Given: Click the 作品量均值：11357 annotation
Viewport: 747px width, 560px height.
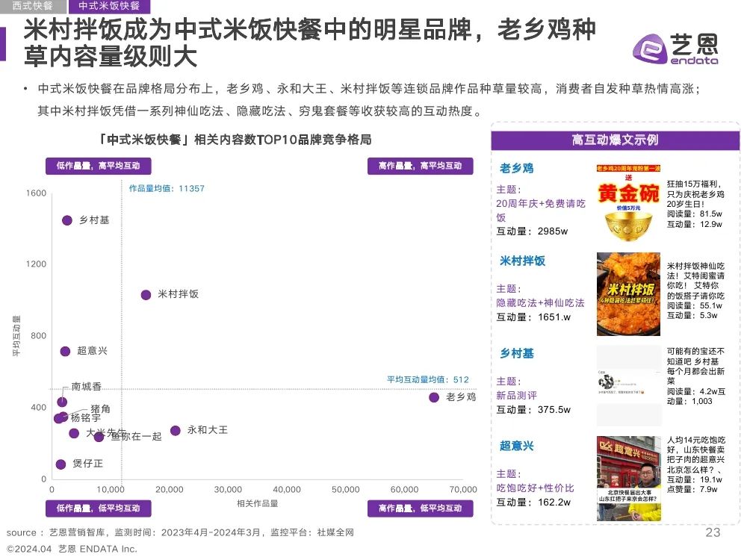Looking at the screenshot, I should click(x=167, y=189).
